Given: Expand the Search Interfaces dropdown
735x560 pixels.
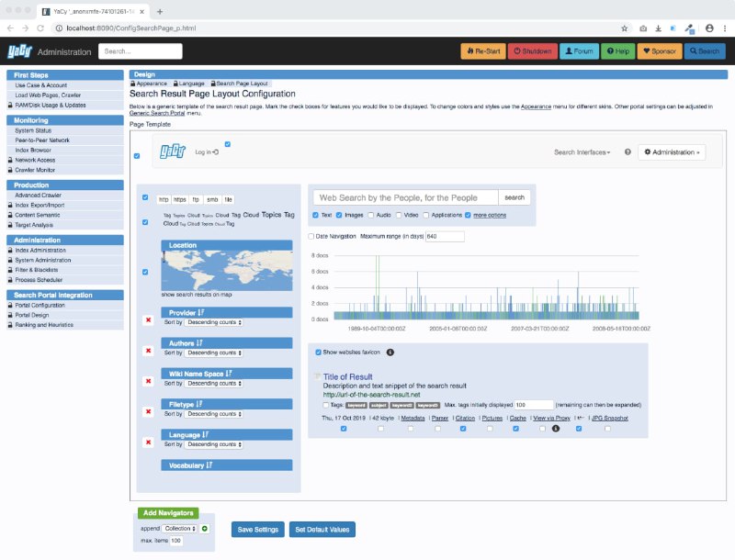Looking at the screenshot, I should [582, 152].
